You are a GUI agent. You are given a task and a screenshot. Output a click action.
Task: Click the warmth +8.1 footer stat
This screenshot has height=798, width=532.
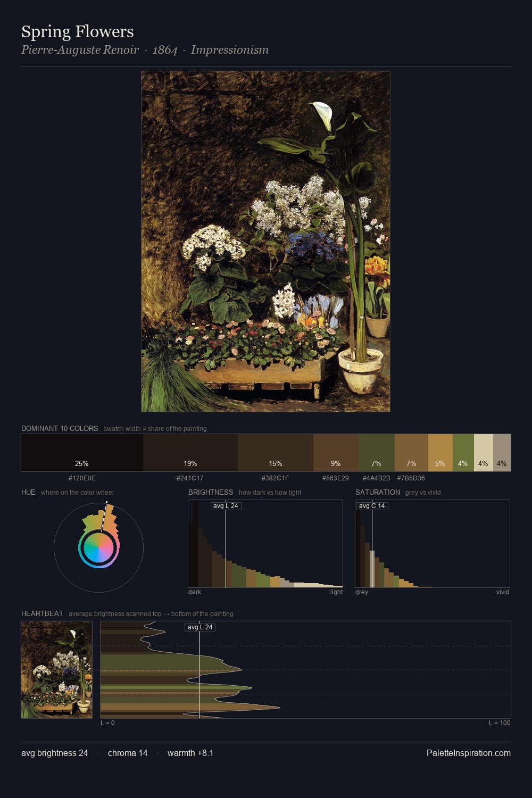(x=190, y=753)
